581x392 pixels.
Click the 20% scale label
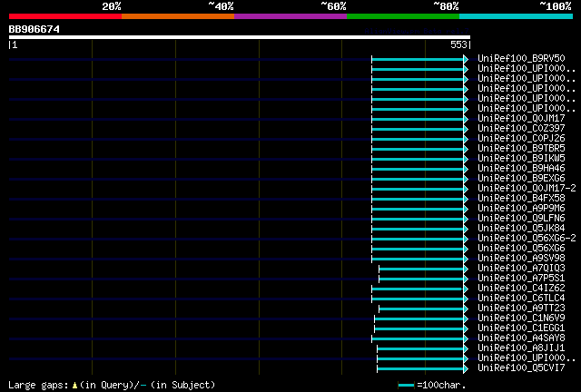pyautogui.click(x=112, y=6)
